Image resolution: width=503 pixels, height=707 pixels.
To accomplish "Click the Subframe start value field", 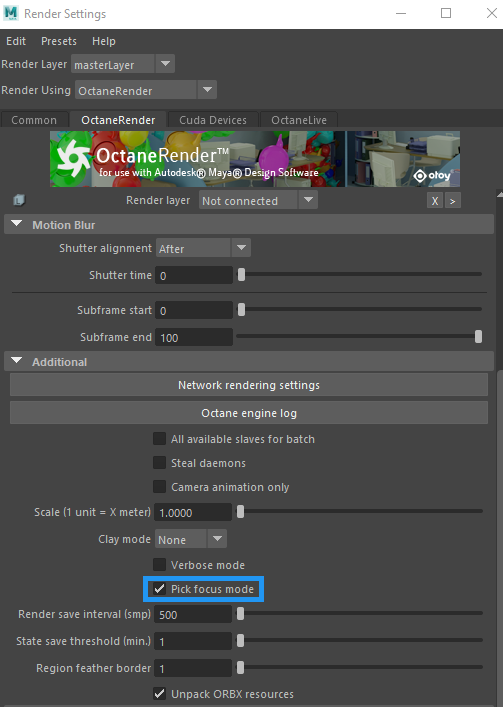I will point(194,310).
